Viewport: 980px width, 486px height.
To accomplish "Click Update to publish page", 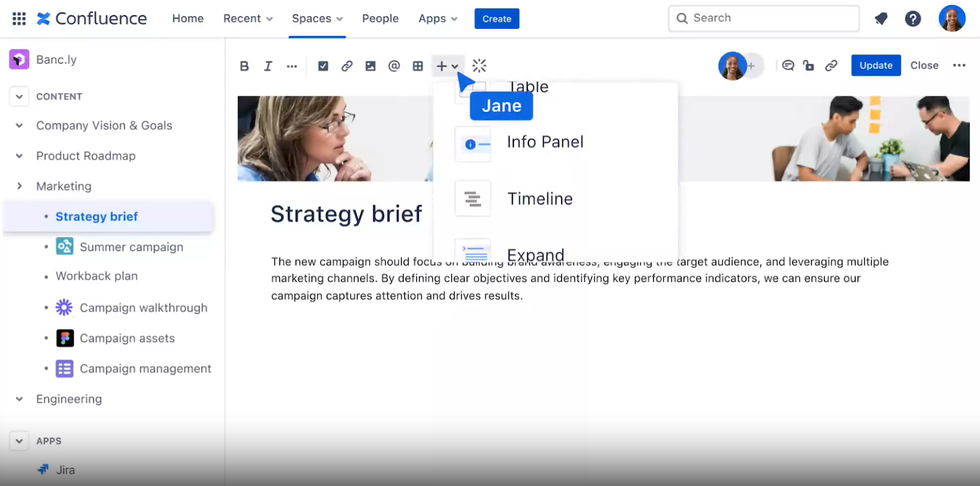I will 876,65.
